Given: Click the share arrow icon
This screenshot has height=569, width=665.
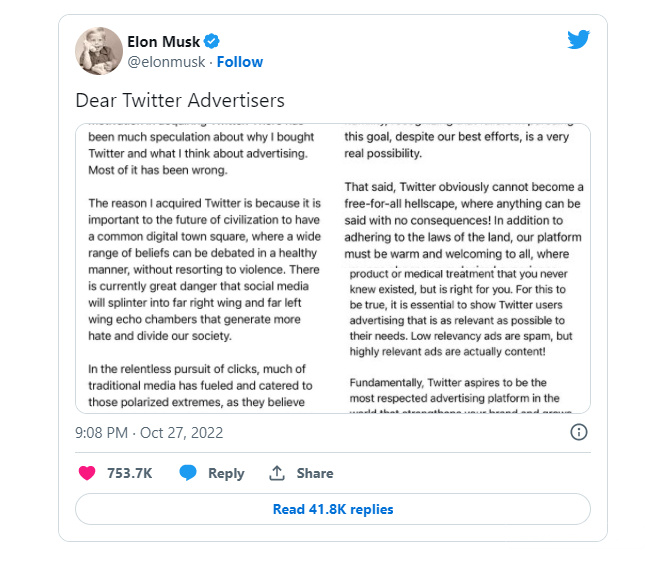Looking at the screenshot, I should pyautogui.click(x=277, y=473).
